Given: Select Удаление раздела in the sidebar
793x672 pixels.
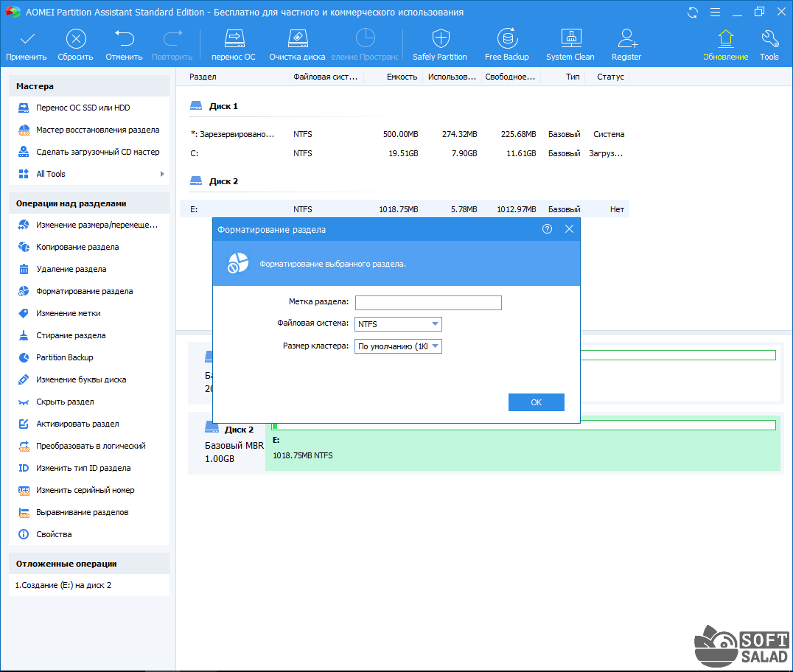Looking at the screenshot, I should click(x=71, y=269).
